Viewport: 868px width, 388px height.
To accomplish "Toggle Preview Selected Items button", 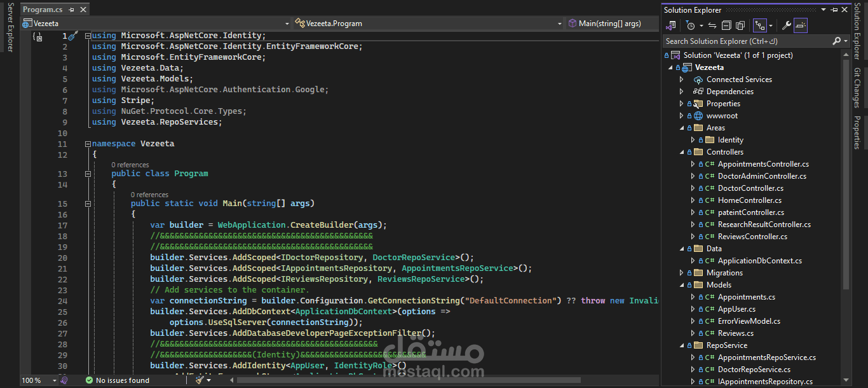I will pyautogui.click(x=801, y=25).
